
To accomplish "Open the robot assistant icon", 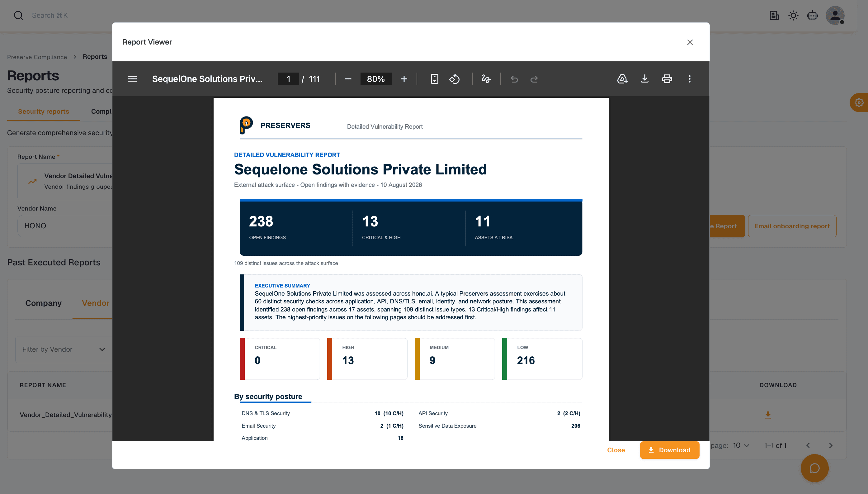I will pyautogui.click(x=812, y=15).
